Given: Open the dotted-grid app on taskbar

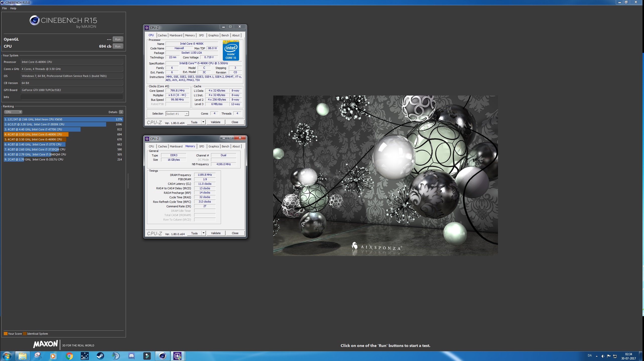Looking at the screenshot, I should click(85, 356).
